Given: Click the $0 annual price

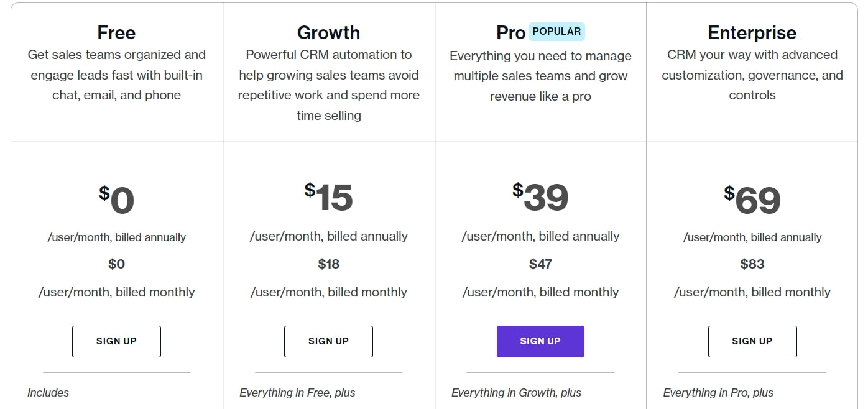Looking at the screenshot, I should click(x=117, y=200).
